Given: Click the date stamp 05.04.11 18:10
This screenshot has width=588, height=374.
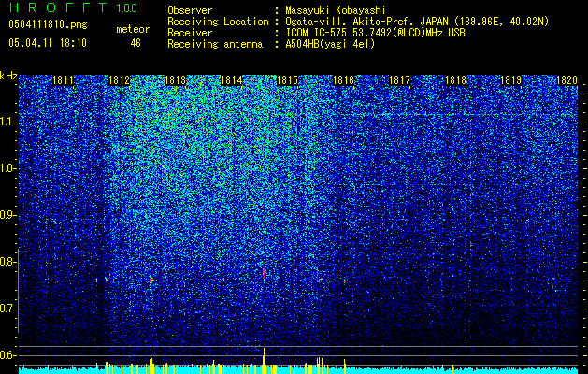Looking at the screenshot, I should (x=48, y=43).
